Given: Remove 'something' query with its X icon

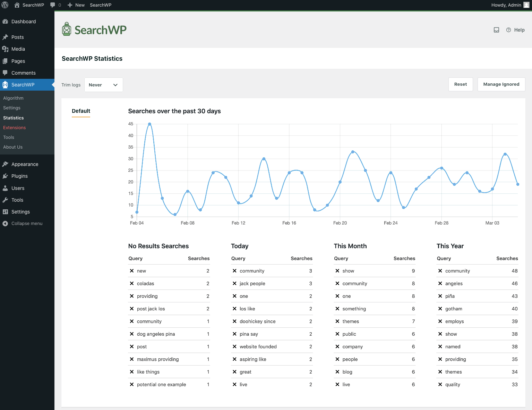Looking at the screenshot, I should pyautogui.click(x=337, y=309).
